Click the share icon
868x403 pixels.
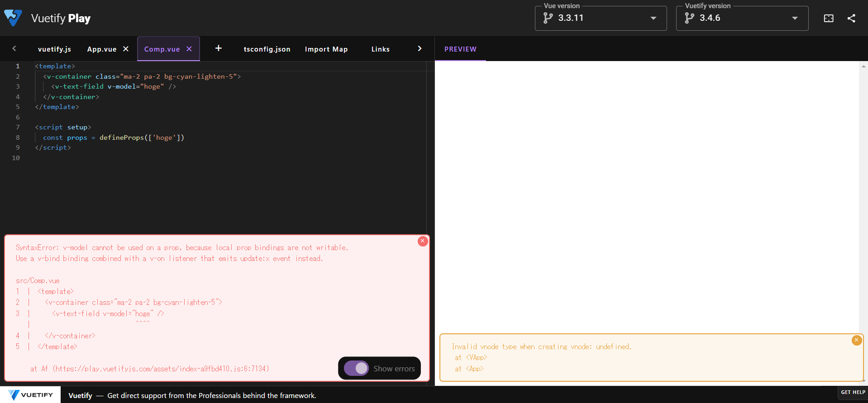pyautogui.click(x=851, y=18)
